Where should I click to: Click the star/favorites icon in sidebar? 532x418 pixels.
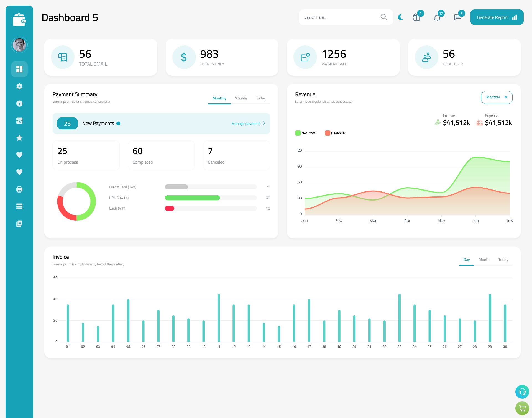[19, 137]
